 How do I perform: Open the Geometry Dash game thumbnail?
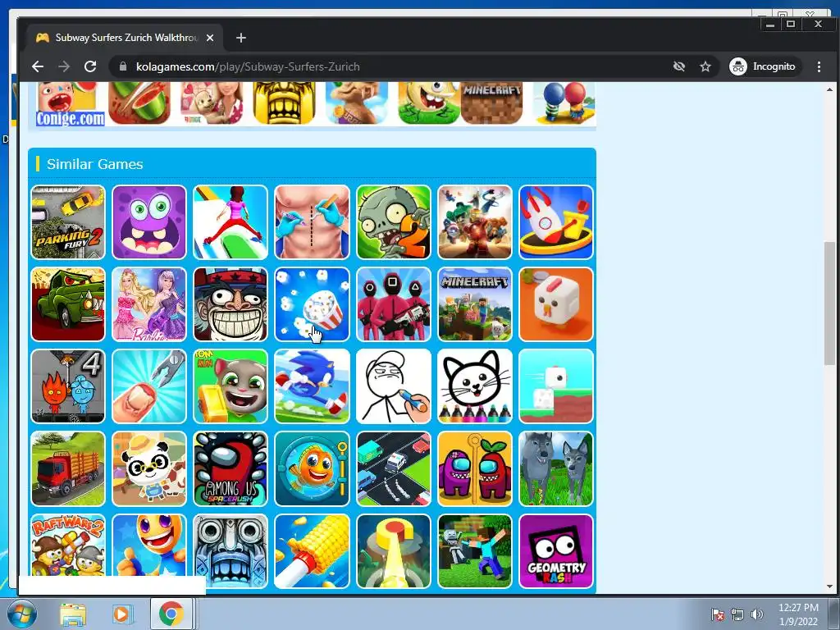click(x=556, y=550)
